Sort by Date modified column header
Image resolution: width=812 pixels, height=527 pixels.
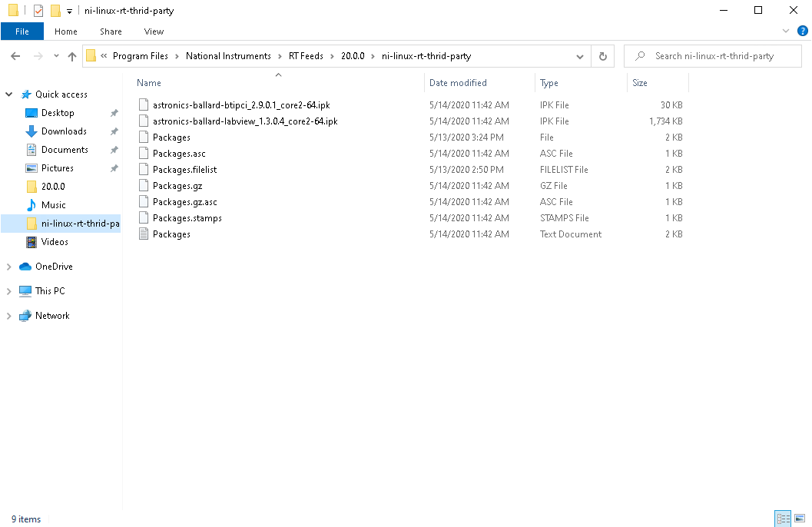click(x=458, y=83)
